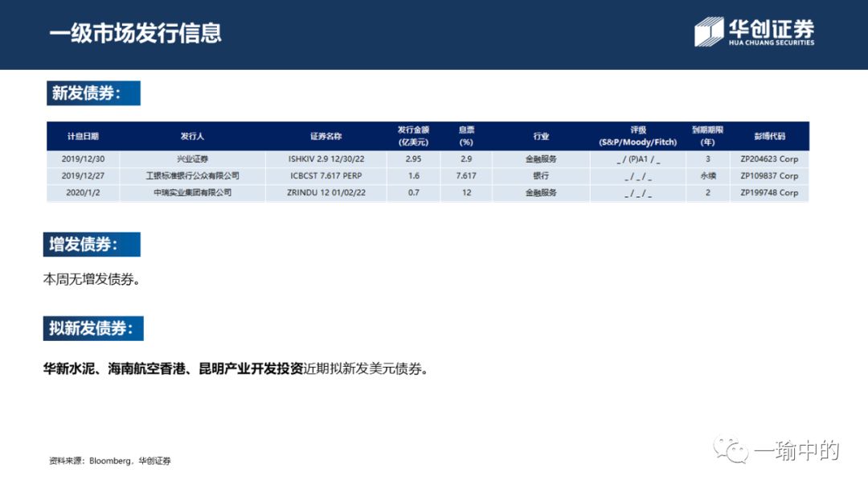Select the maturity value 3
The image size is (868, 489).
click(707, 159)
